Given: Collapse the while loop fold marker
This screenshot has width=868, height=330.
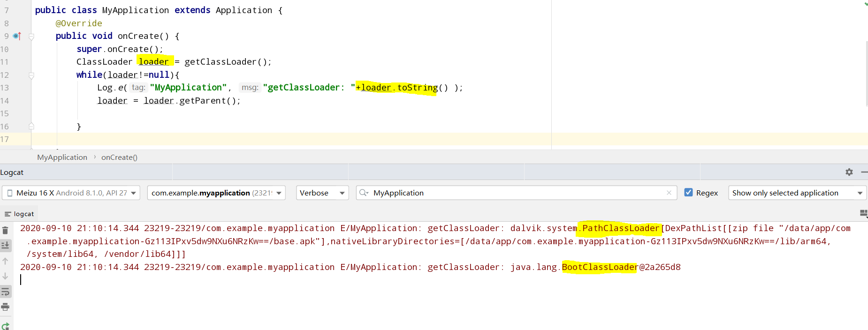Looking at the screenshot, I should click(x=31, y=75).
